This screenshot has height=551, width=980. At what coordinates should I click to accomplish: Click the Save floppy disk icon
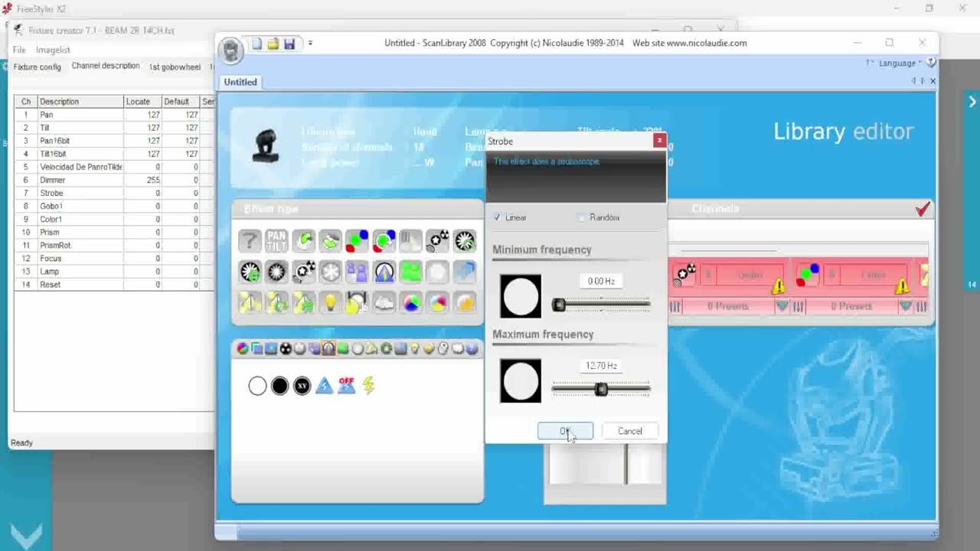pos(289,44)
